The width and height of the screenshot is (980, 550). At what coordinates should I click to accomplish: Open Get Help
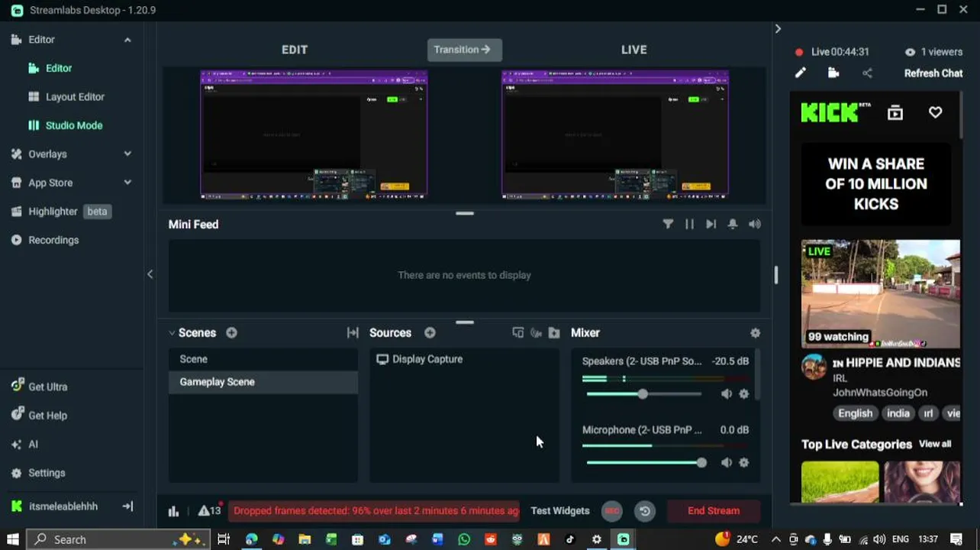point(40,416)
